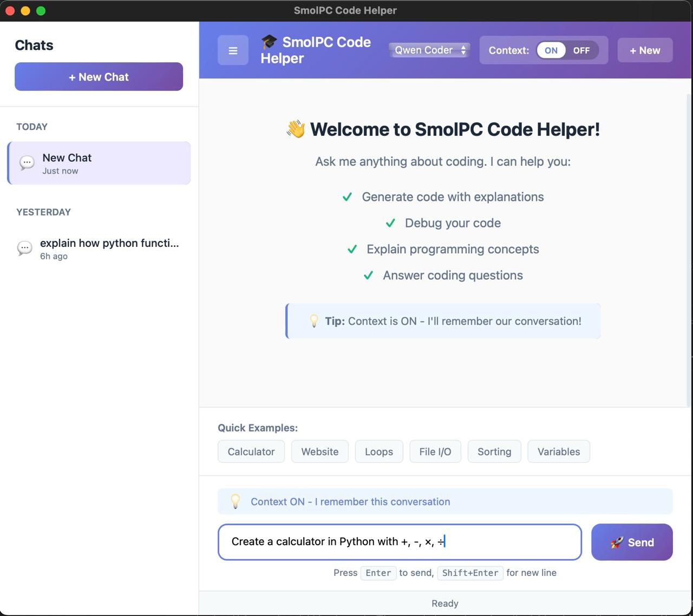Click the lightbulb icon in the context notice bar
Screen dimensions: 693x616
(x=236, y=501)
